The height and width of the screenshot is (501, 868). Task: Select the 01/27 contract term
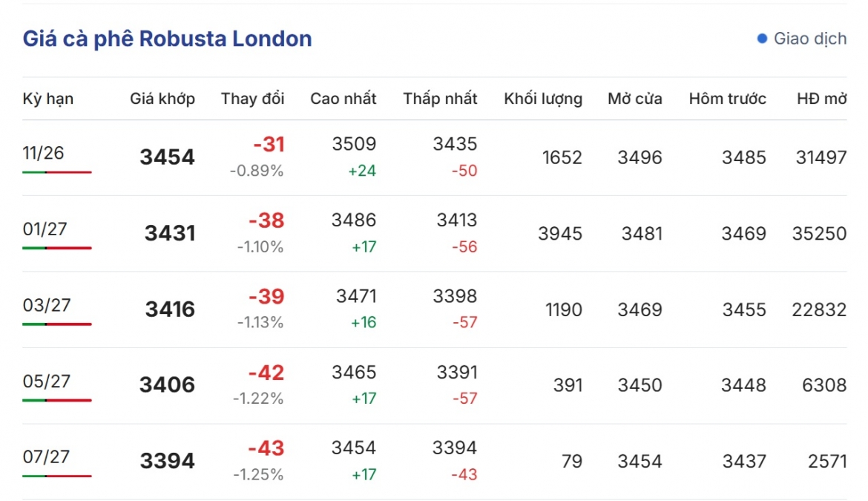pyautogui.click(x=45, y=229)
